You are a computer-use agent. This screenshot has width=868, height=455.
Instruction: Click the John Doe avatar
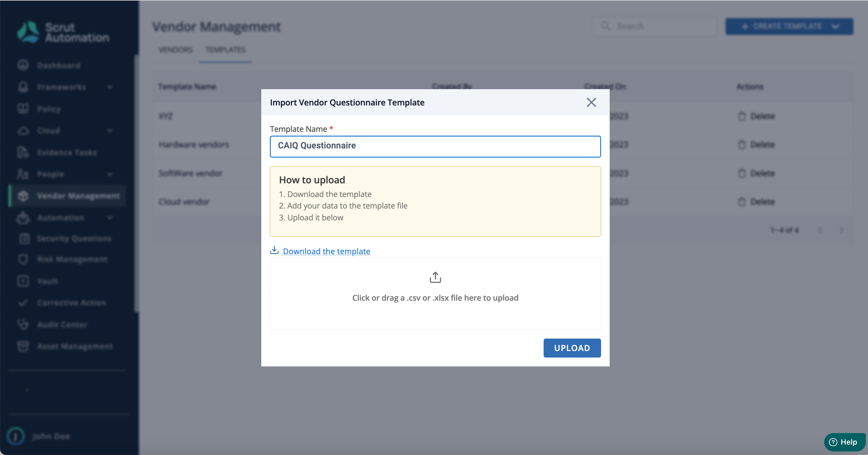(x=15, y=436)
